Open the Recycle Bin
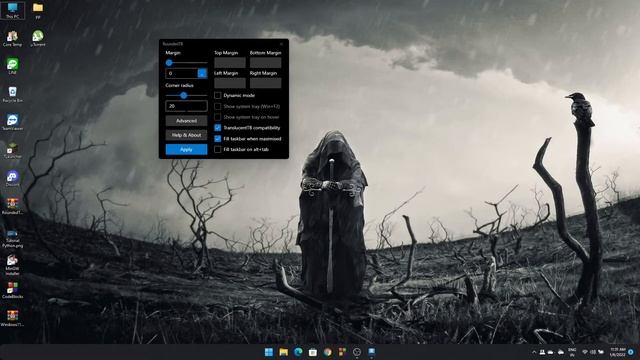This screenshot has width=640, height=360. 12,94
